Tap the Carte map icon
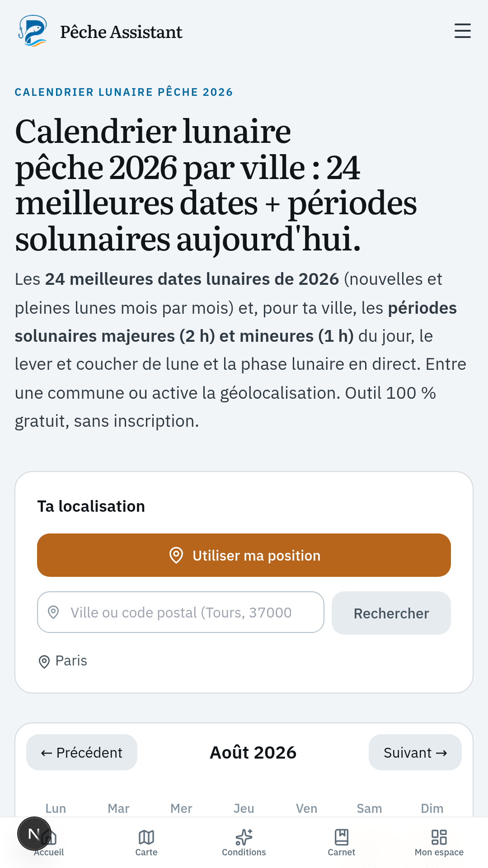The image size is (488, 868). click(x=146, y=837)
